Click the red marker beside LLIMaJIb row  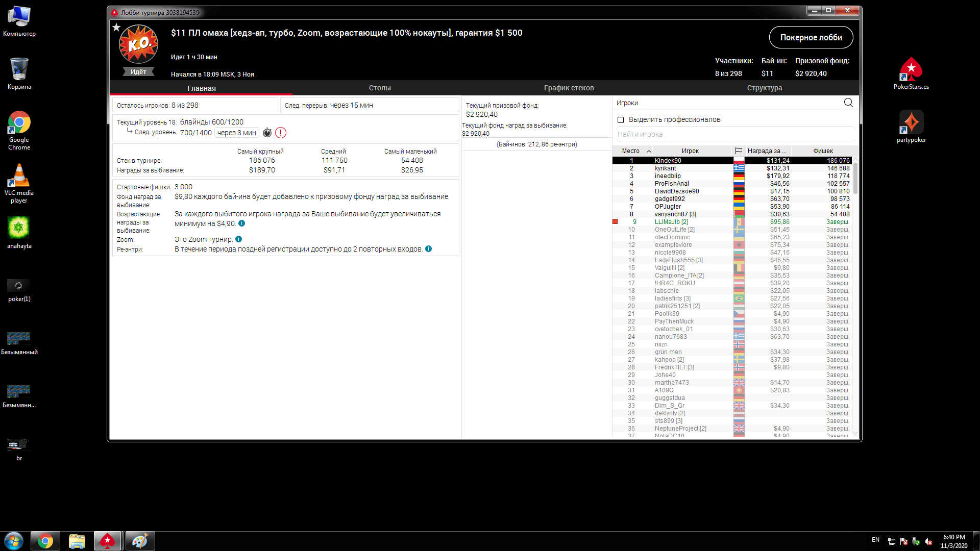click(615, 221)
